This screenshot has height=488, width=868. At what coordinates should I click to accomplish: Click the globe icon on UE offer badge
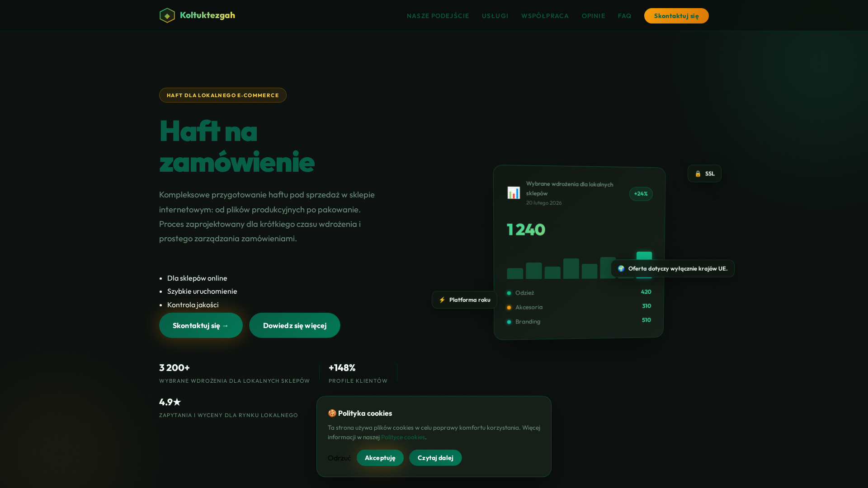pyautogui.click(x=621, y=268)
